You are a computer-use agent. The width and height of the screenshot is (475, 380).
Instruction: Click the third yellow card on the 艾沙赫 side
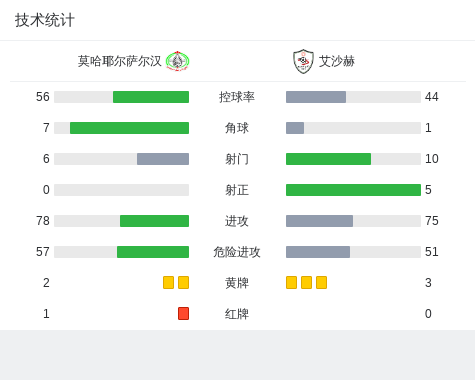(x=321, y=282)
